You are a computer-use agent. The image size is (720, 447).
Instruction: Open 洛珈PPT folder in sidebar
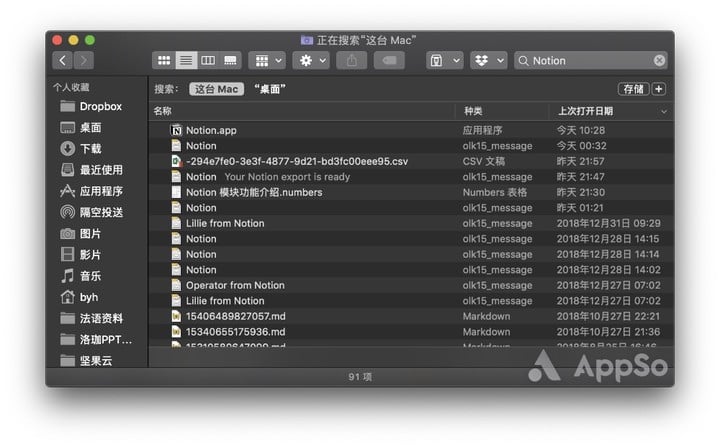click(x=96, y=339)
